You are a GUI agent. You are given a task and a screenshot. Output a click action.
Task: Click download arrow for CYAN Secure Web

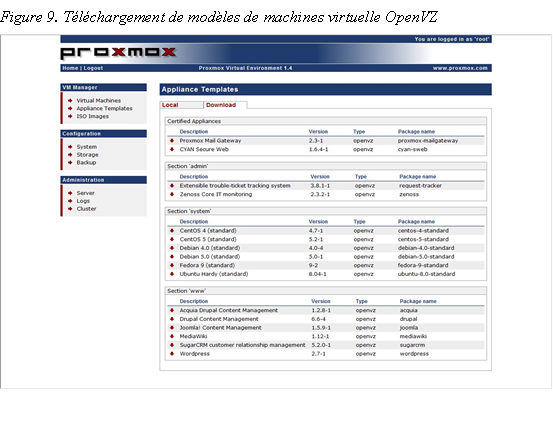coord(172,149)
